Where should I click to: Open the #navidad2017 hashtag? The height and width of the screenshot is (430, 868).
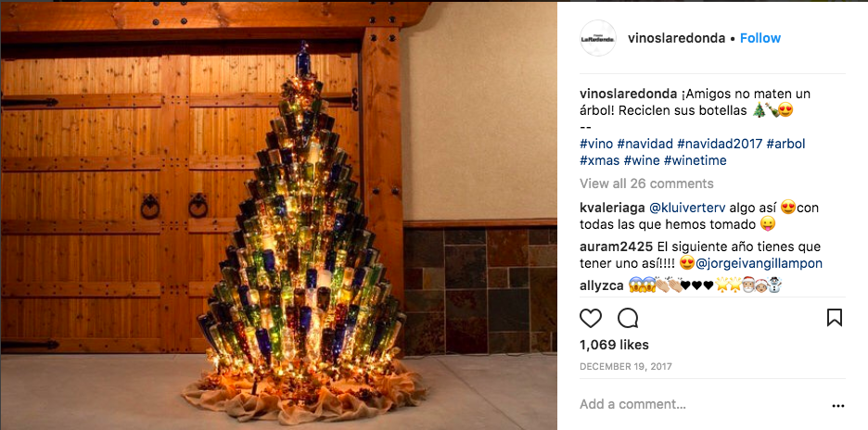point(709,144)
